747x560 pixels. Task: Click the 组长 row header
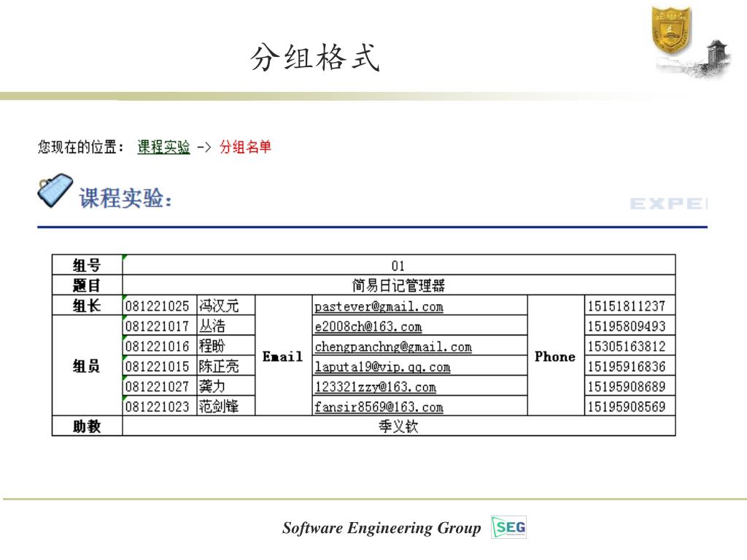click(87, 306)
